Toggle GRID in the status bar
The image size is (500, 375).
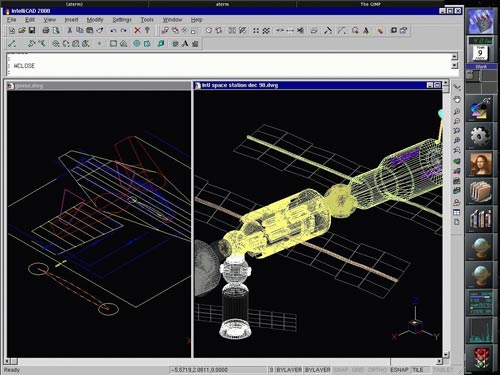(358, 370)
